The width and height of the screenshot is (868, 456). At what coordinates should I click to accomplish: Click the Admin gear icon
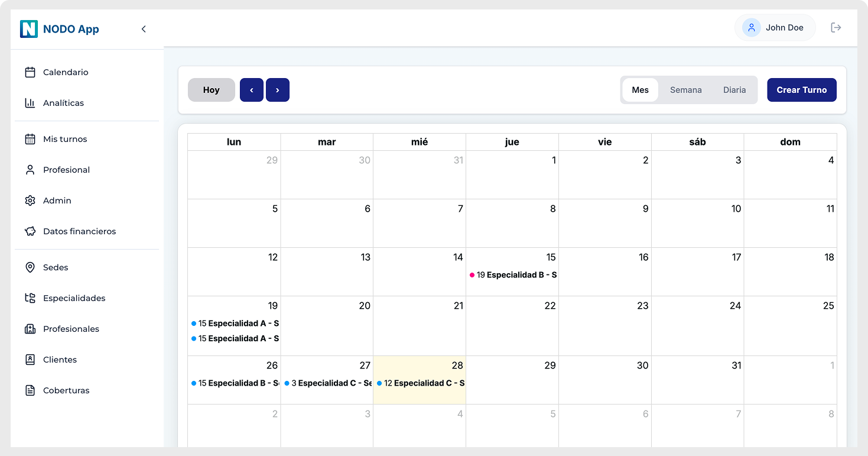pyautogui.click(x=30, y=200)
